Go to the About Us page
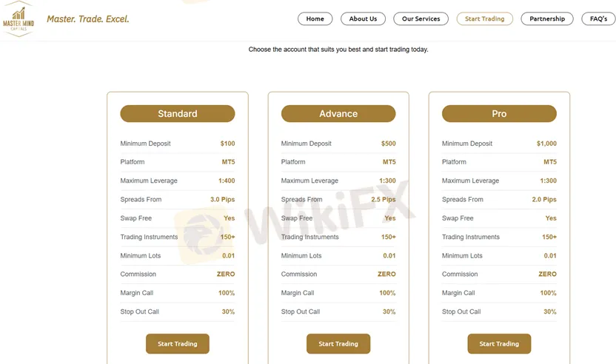Screen dimensions: 616x364 click(363, 18)
